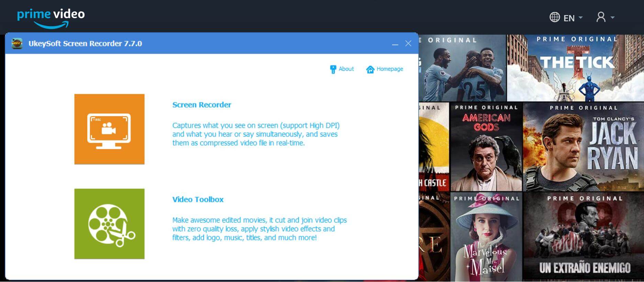644x282 pixels.
Task: Open the Un Extraño Enemigo poster
Action: (x=583, y=237)
